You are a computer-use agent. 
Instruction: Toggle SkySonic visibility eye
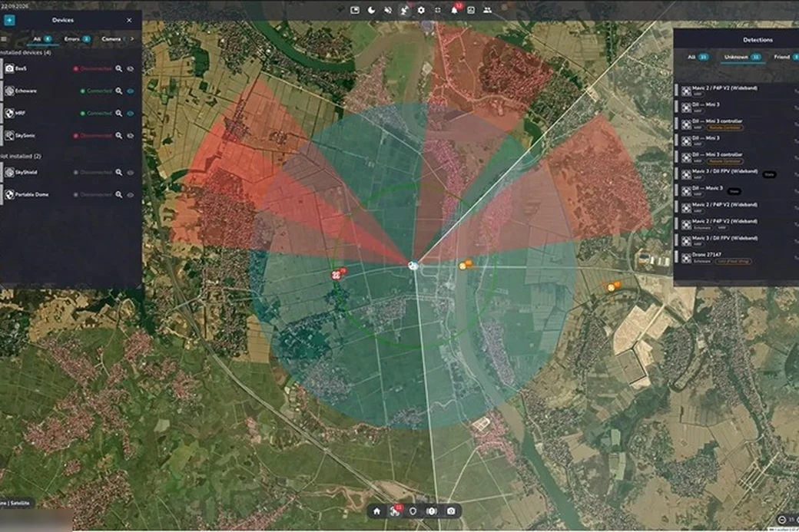click(x=131, y=136)
